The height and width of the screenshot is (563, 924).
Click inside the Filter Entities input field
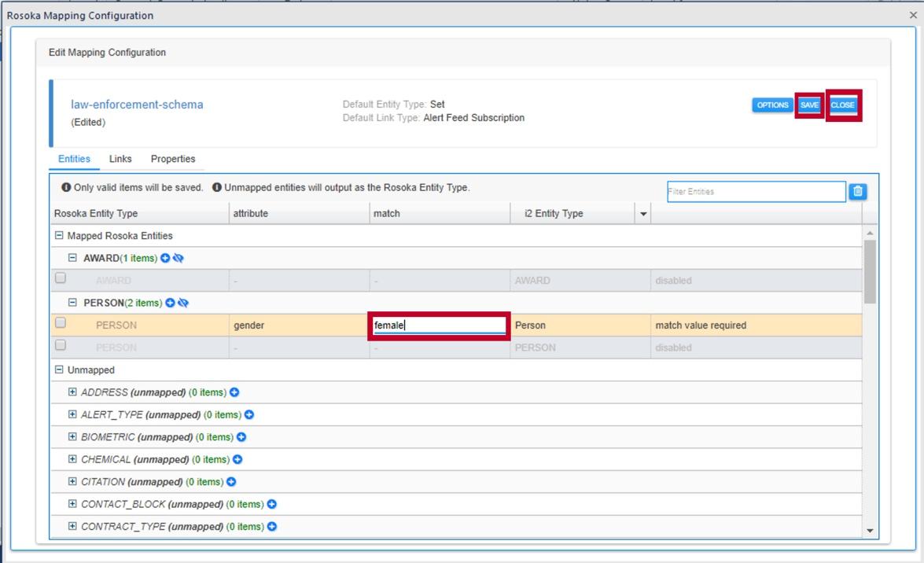756,191
